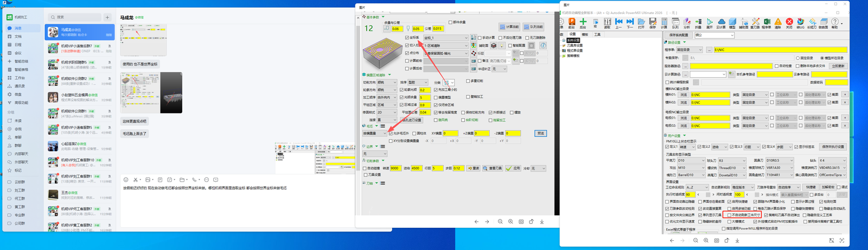Image resolution: width=868 pixels, height=250 pixels.
Task: Toggle 多重切削 checkbox in parameters image
Action: (x=468, y=81)
